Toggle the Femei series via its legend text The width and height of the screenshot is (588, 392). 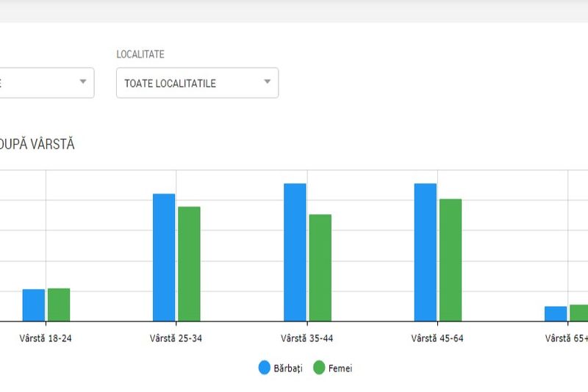[x=340, y=369]
